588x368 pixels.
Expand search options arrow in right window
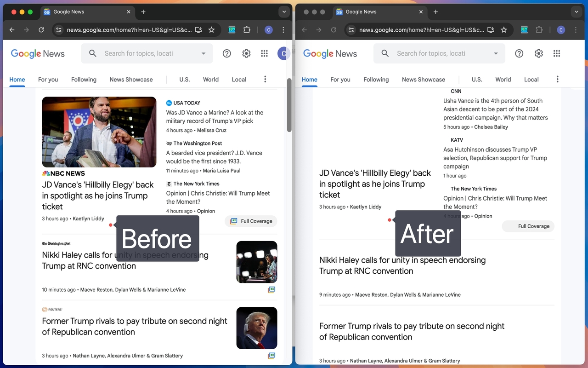coord(496,53)
